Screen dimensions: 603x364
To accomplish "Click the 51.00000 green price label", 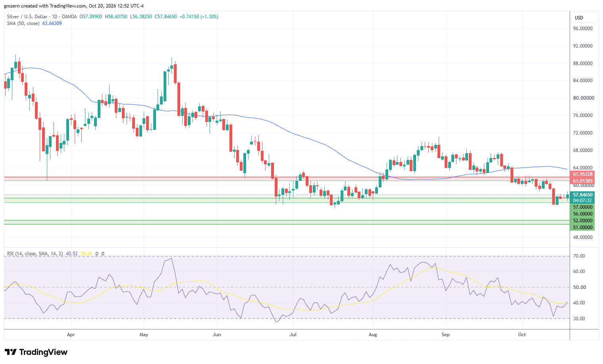I will pyautogui.click(x=582, y=227).
